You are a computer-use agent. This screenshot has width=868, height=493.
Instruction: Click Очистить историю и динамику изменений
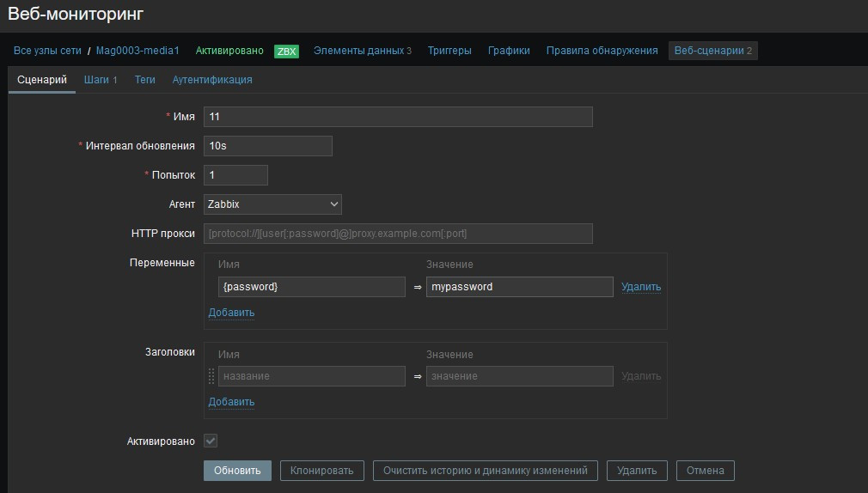click(485, 471)
